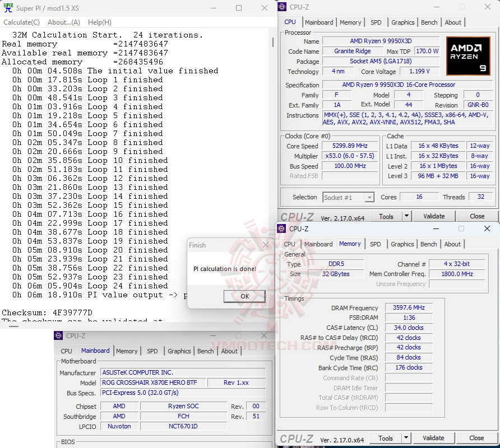This screenshot has height=448, width=500.
Task: Open the Socket #1 selection dropdown
Action: pyautogui.click(x=369, y=197)
